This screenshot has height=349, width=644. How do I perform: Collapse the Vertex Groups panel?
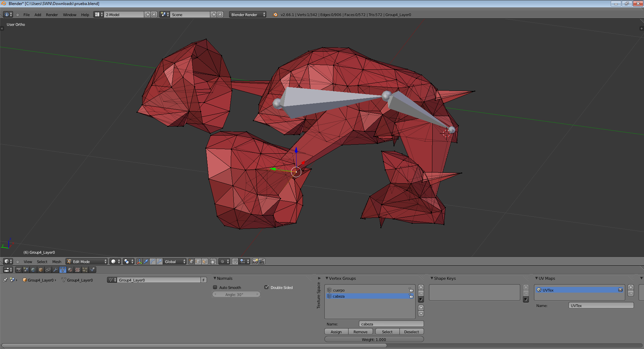tap(327, 278)
